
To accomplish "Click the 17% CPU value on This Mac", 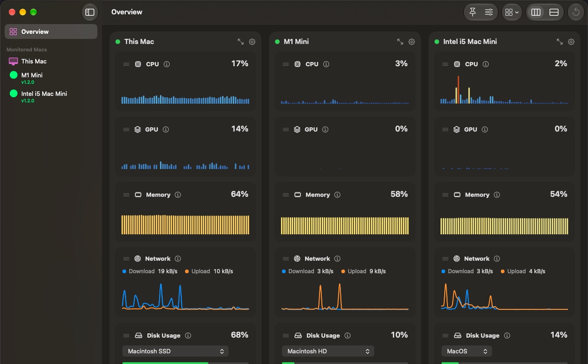I will pyautogui.click(x=240, y=64).
